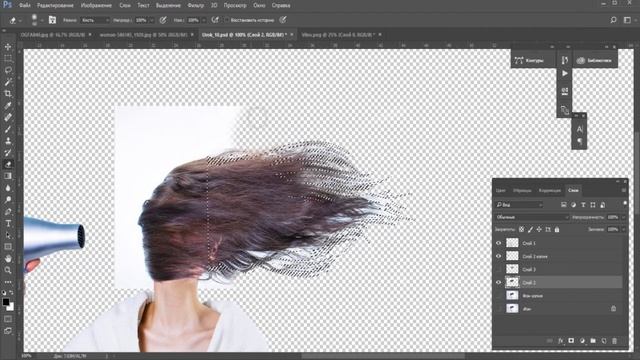This screenshot has height=360, width=640.
Task: Click the add layer style fx icon
Action: [x=560, y=341]
